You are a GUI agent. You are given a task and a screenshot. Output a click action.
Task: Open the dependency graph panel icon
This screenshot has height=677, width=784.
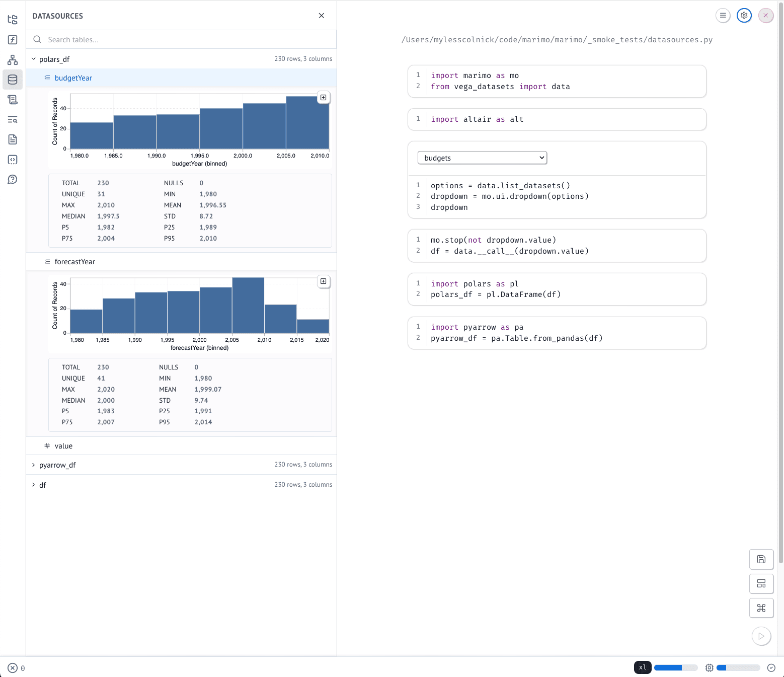tap(13, 60)
